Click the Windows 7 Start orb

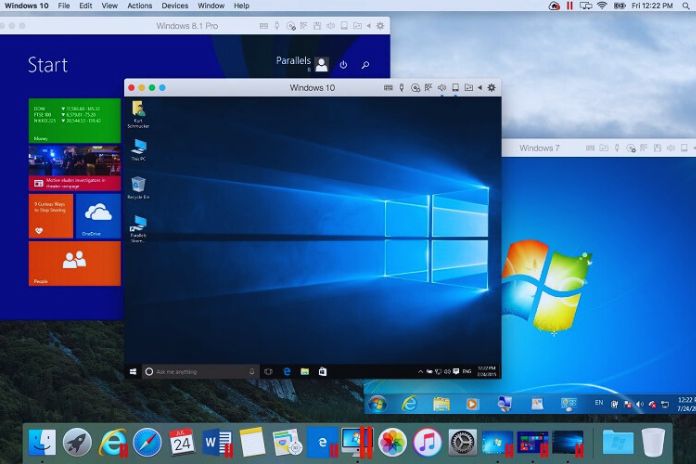pyautogui.click(x=378, y=404)
